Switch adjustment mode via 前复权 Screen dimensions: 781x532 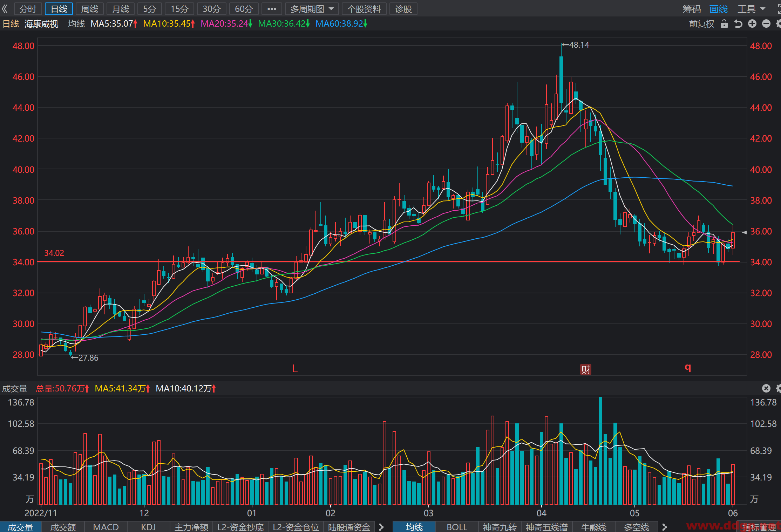click(701, 24)
